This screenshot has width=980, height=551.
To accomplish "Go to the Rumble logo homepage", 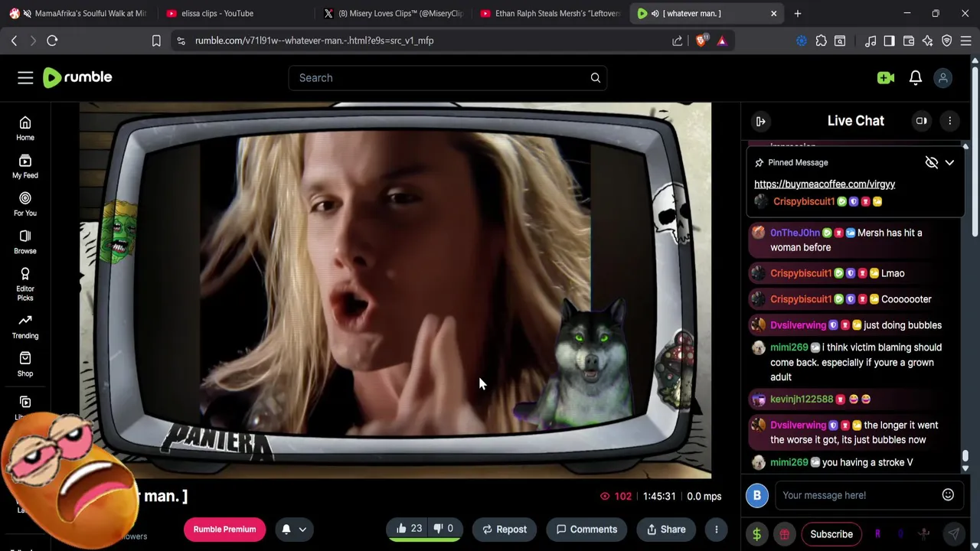I will tap(77, 77).
